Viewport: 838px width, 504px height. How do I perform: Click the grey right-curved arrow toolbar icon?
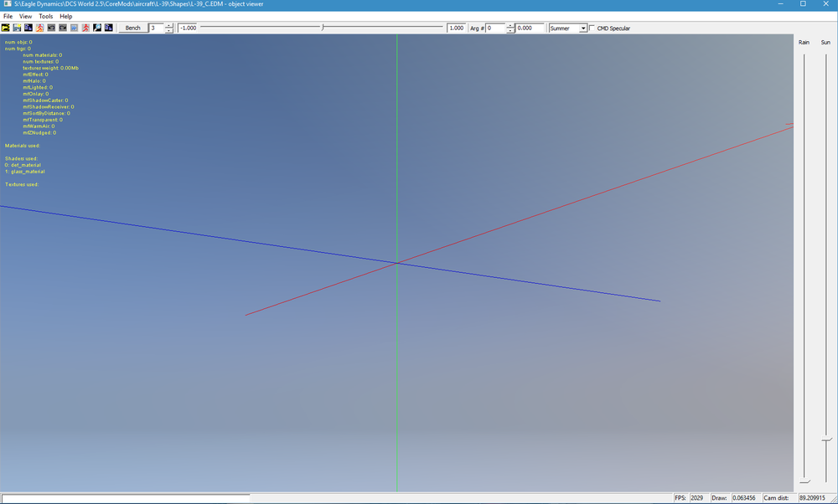[63, 28]
